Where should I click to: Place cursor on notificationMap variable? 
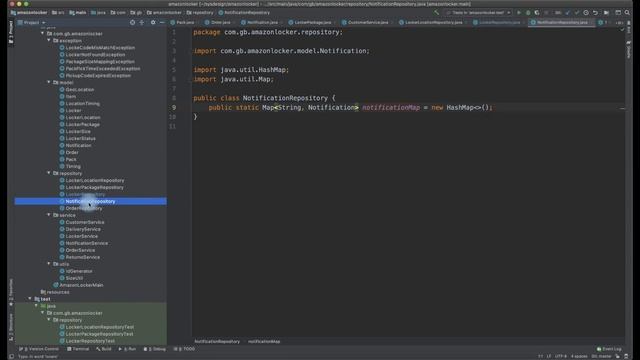tap(391, 107)
